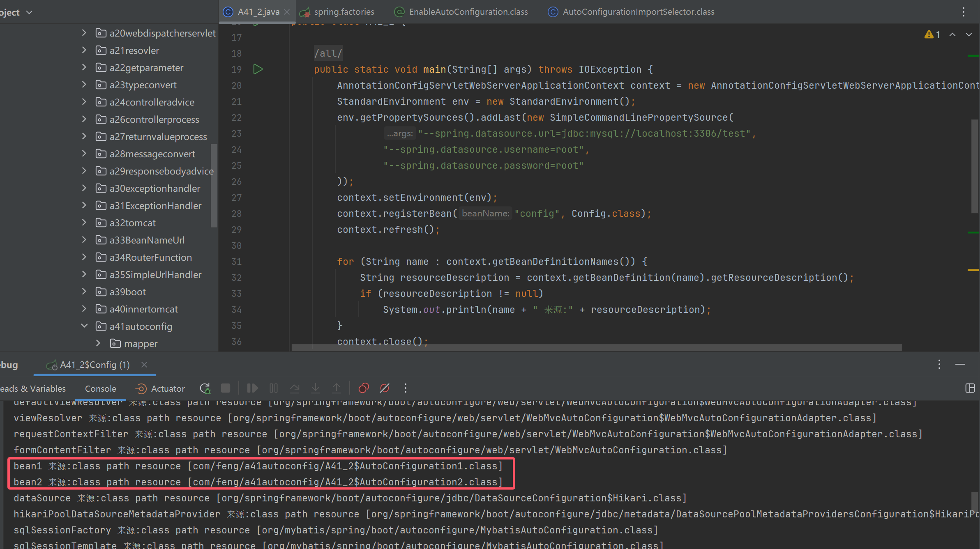Expand the a35SimpleUrlHandler package
The height and width of the screenshot is (549, 980).
coord(84,274)
